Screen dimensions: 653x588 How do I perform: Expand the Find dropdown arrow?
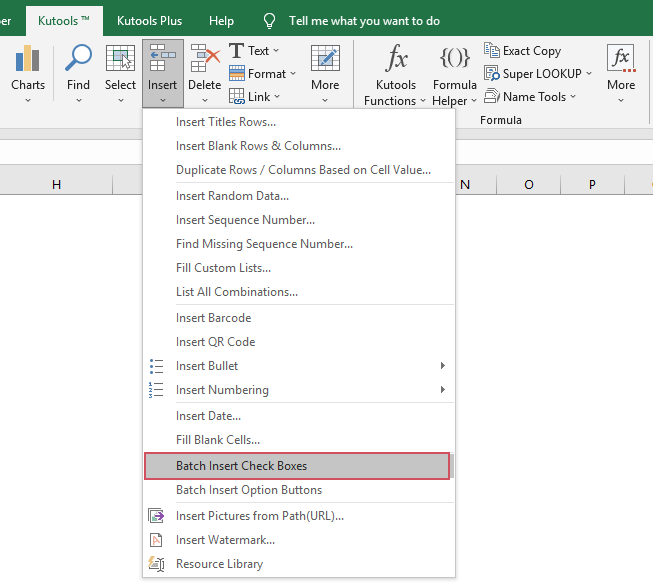(79, 100)
